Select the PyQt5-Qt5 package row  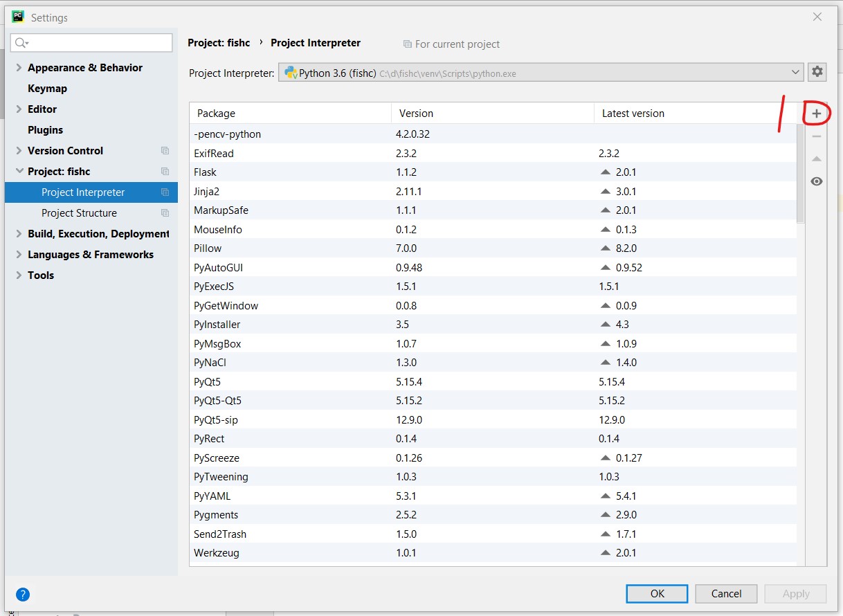493,401
